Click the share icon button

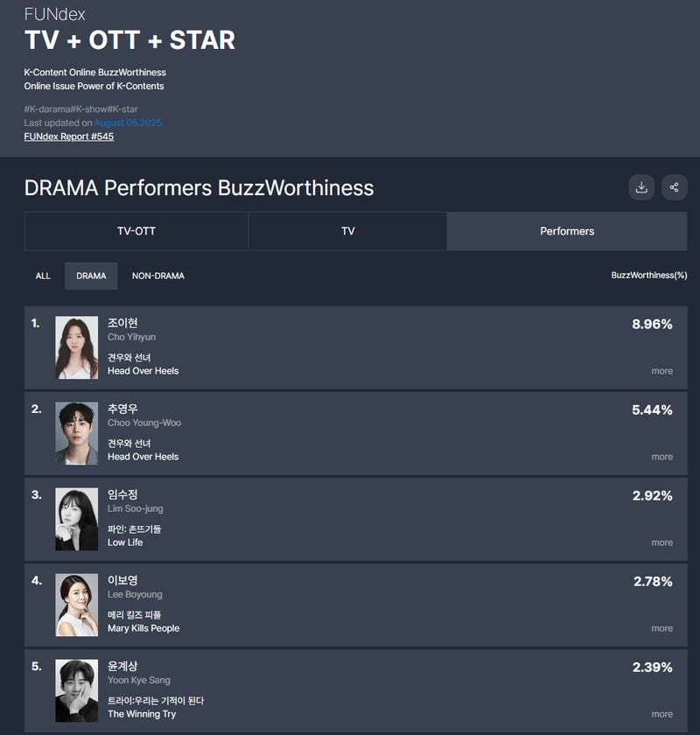coord(675,187)
